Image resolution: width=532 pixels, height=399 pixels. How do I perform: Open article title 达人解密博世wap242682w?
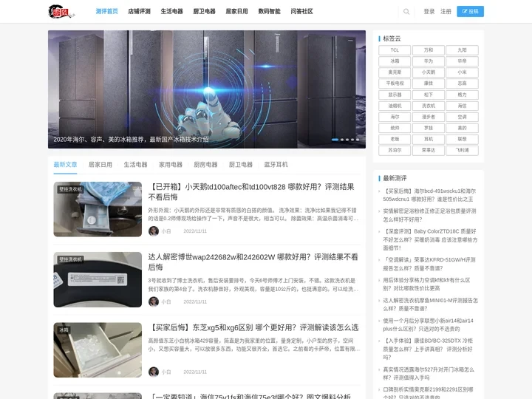pyautogui.click(x=253, y=262)
